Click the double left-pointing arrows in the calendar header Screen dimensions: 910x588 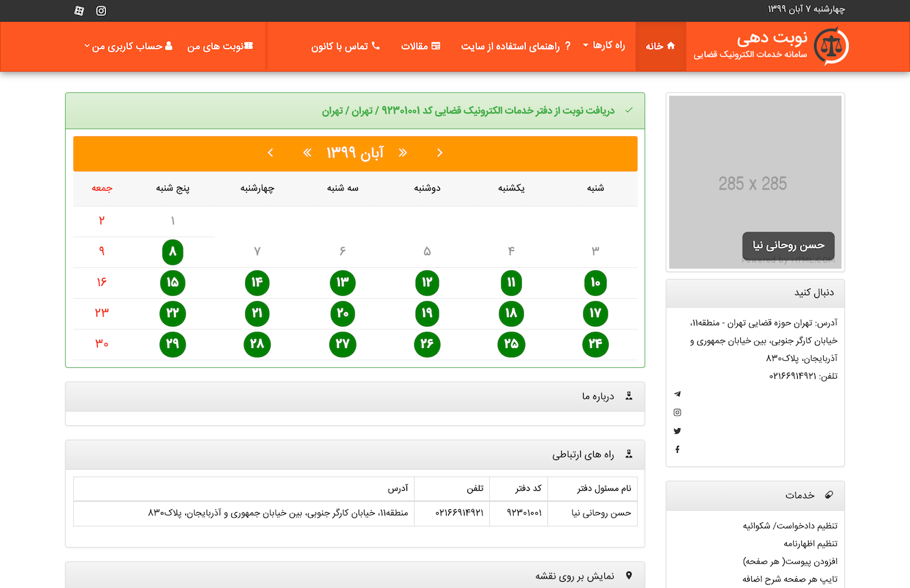coord(307,152)
